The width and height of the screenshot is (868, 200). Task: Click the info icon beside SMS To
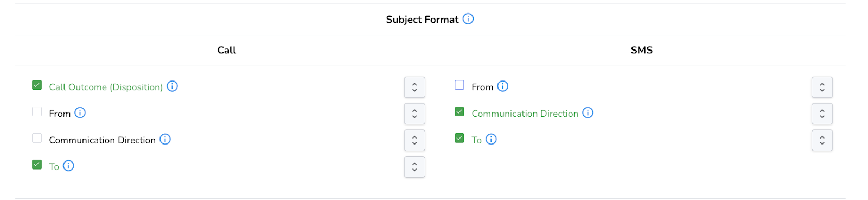(491, 140)
